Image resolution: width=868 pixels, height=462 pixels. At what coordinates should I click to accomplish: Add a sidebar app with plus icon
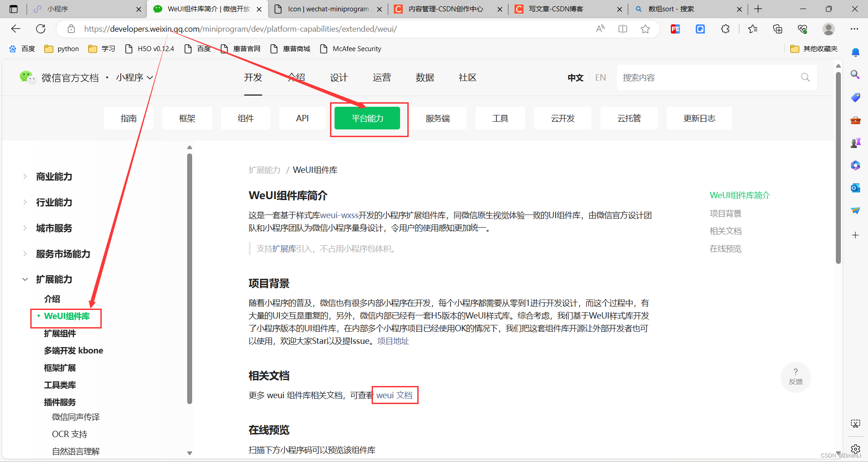(855, 235)
